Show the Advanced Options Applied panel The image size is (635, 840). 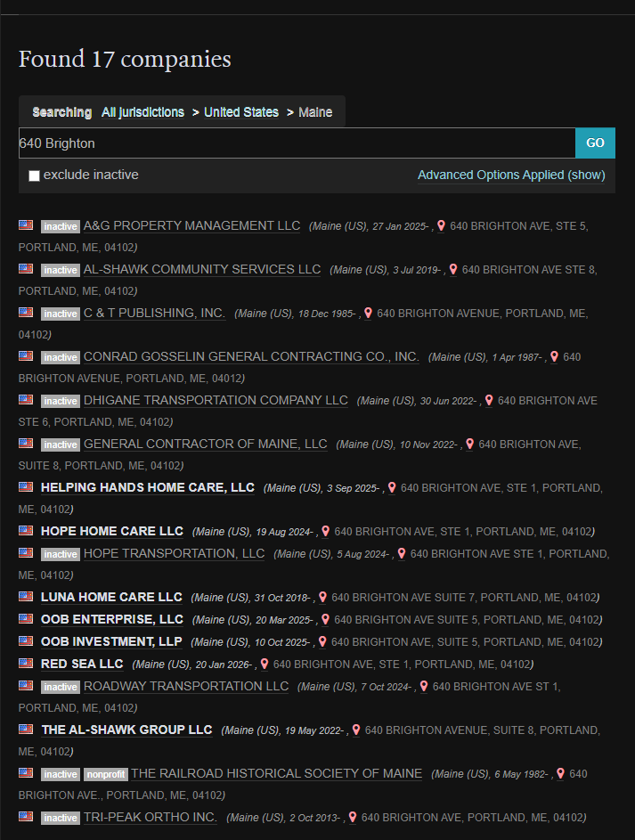click(510, 175)
